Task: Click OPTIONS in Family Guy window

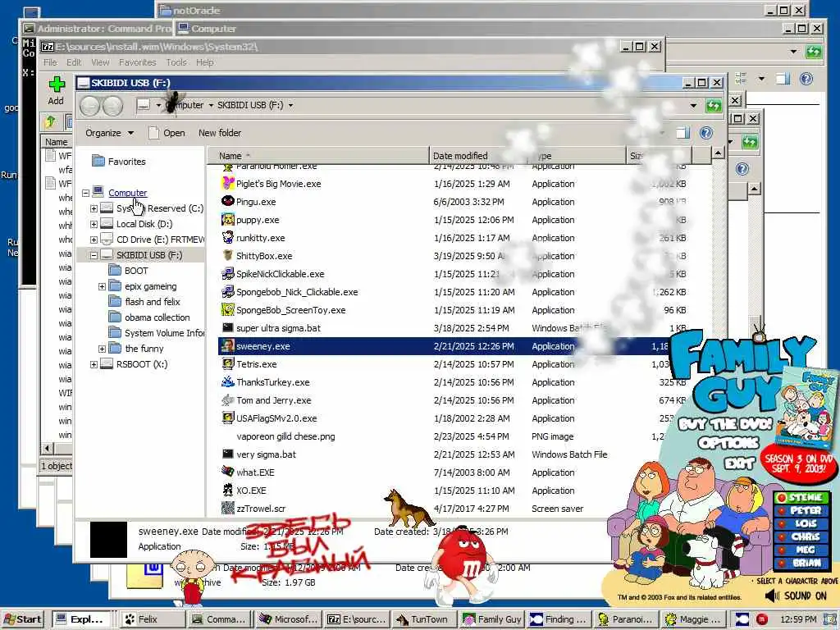Action: tap(728, 444)
